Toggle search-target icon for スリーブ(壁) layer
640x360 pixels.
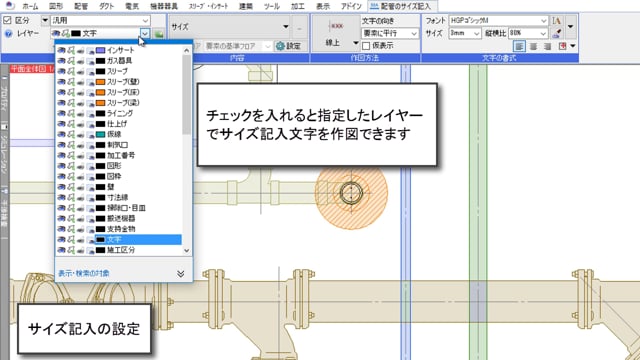coord(71,82)
